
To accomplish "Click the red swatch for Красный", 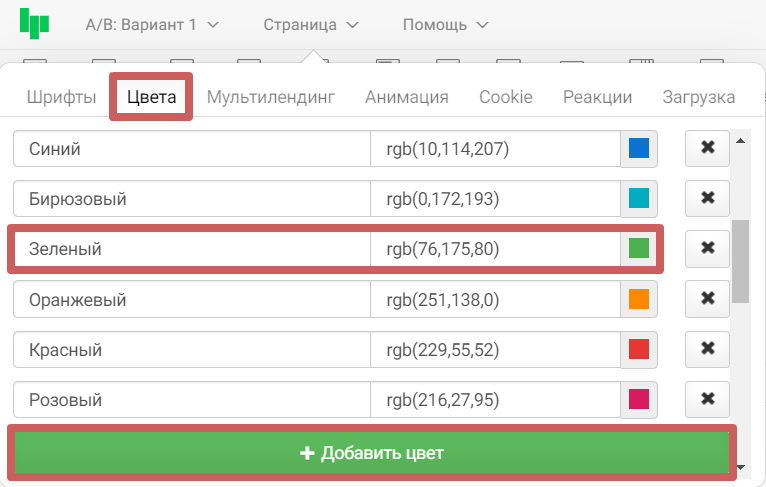I will pos(639,349).
